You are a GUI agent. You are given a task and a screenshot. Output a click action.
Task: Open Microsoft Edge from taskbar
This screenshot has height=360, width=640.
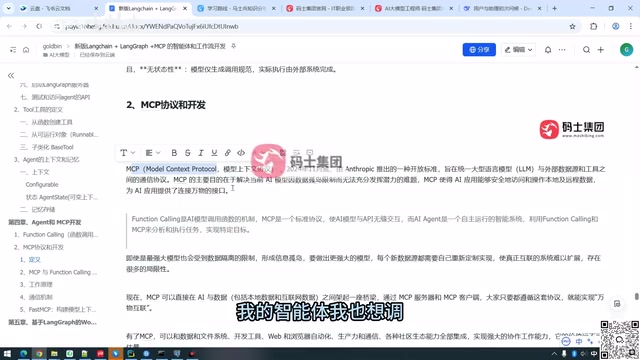point(23,353)
